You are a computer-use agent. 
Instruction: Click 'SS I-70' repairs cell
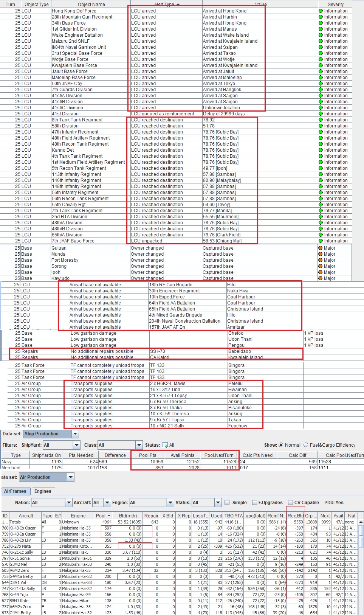[x=188, y=351]
